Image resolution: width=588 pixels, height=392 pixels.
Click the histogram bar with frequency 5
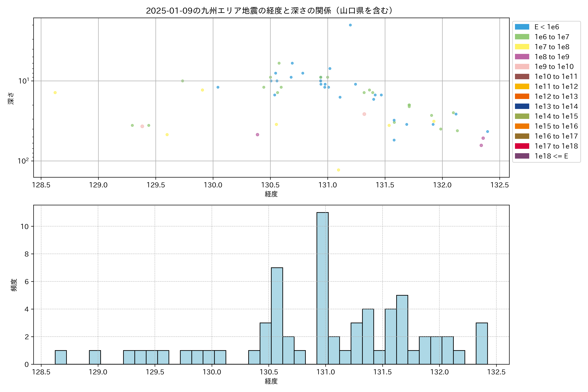tap(402, 329)
